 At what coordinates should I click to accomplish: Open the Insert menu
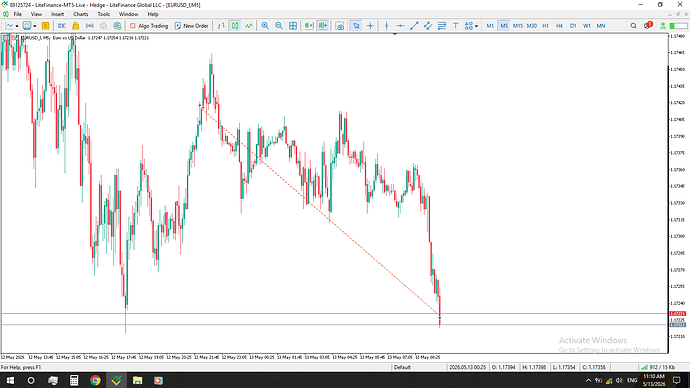coord(58,14)
